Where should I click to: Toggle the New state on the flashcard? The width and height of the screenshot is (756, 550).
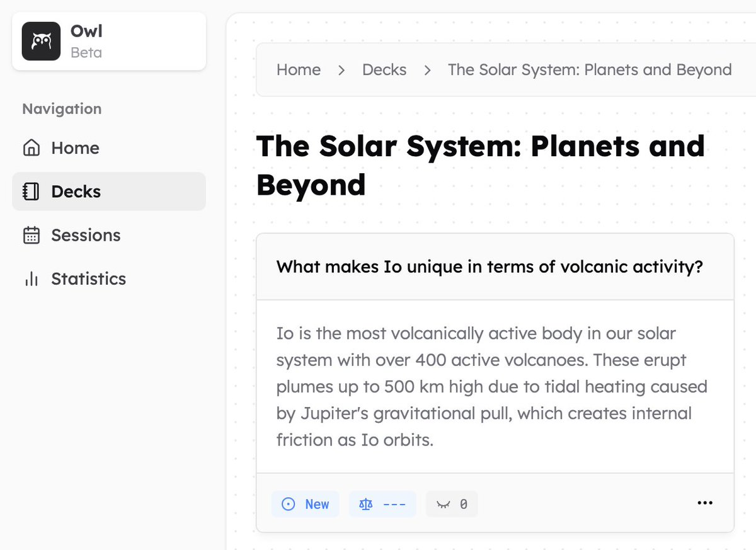305,504
